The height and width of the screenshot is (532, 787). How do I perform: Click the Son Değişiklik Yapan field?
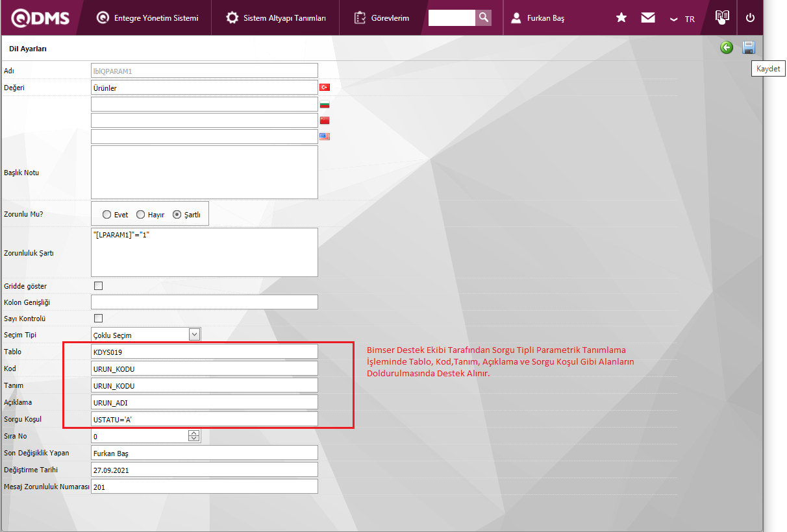(205, 453)
